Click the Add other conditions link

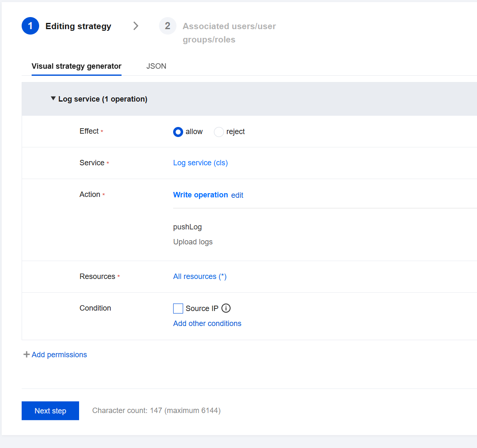(x=207, y=324)
